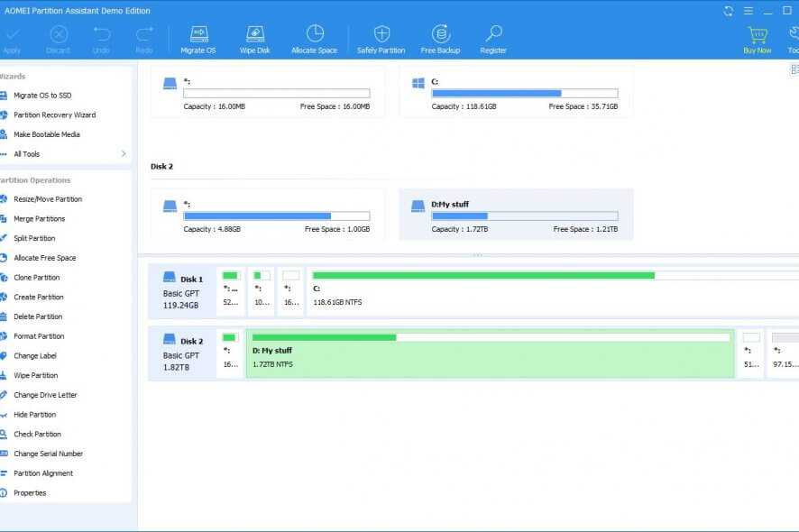Select Hide Partition

tap(34, 415)
